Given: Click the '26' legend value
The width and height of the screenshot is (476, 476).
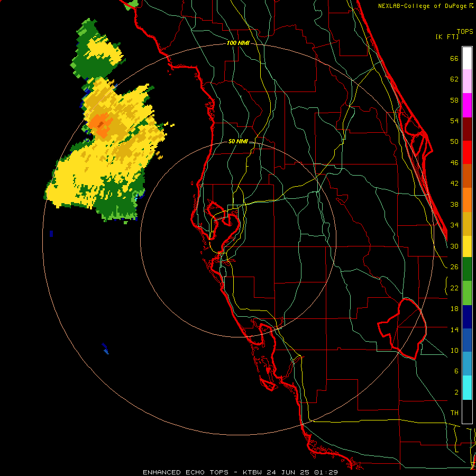Looking at the screenshot, I should pos(454,267).
